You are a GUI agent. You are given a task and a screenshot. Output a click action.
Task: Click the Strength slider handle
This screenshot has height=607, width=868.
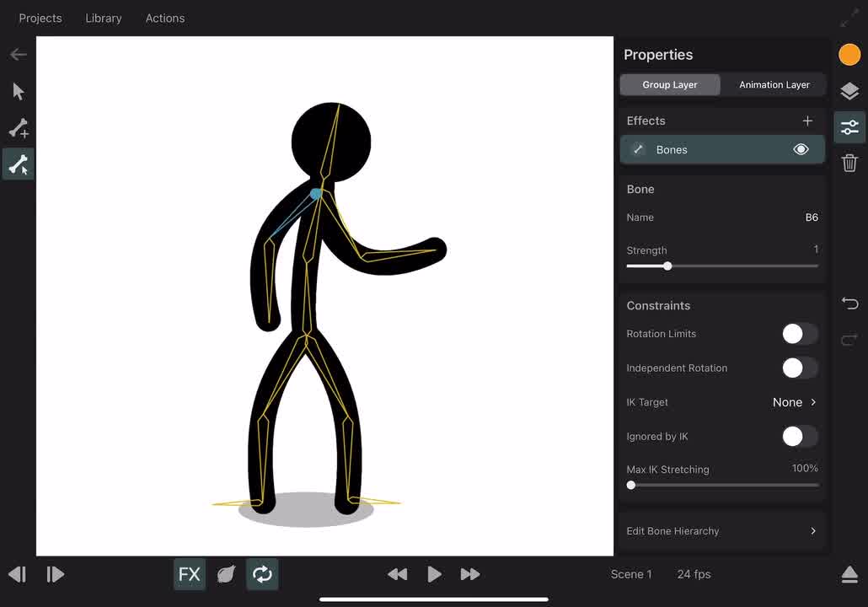point(667,266)
